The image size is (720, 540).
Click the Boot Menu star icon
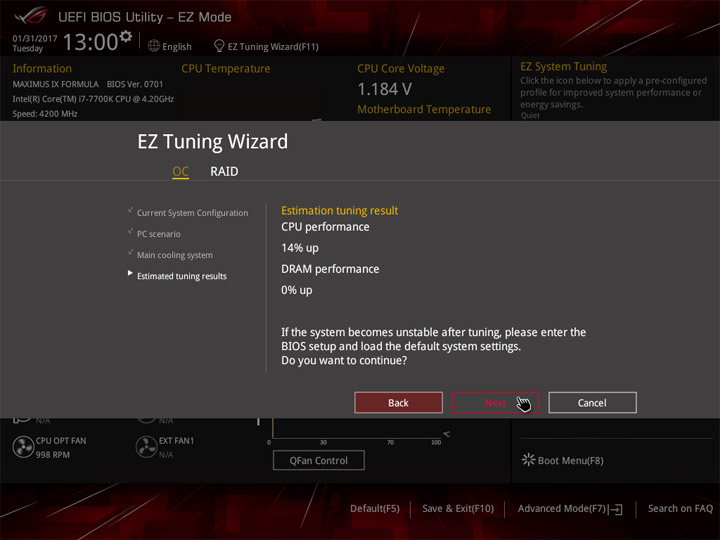point(529,460)
